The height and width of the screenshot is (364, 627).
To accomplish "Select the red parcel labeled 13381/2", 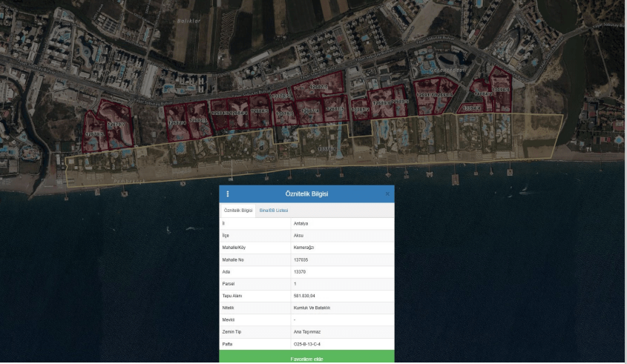I will [x=360, y=110].
